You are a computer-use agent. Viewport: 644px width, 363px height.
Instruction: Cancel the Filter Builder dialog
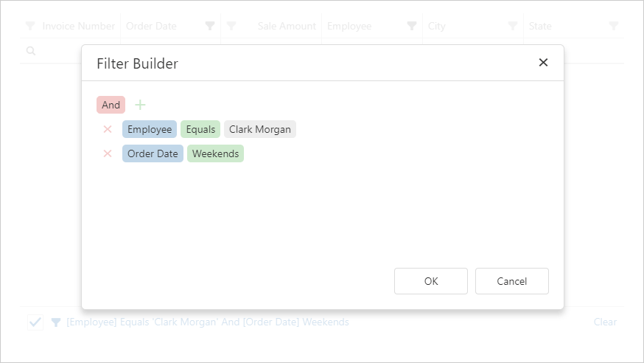point(511,281)
